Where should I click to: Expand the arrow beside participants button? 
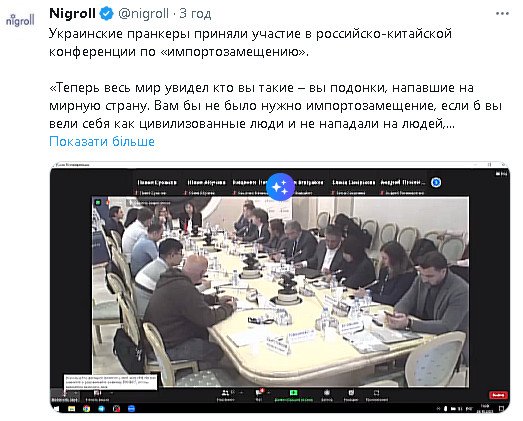click(x=242, y=393)
